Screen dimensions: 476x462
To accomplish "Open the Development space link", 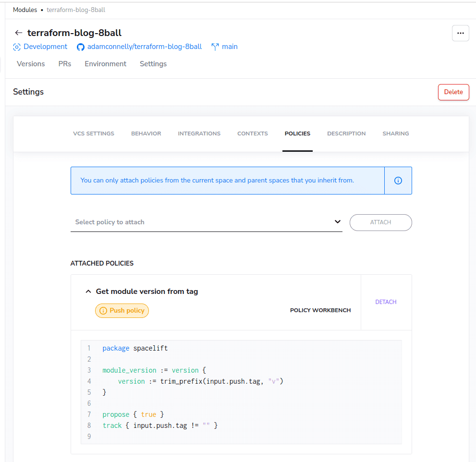I will [x=45, y=47].
